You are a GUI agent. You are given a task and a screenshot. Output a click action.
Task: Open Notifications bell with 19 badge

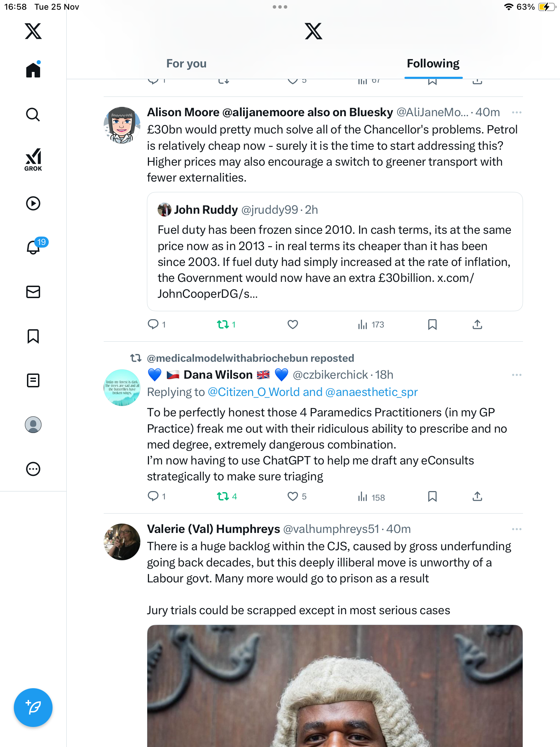(x=34, y=247)
